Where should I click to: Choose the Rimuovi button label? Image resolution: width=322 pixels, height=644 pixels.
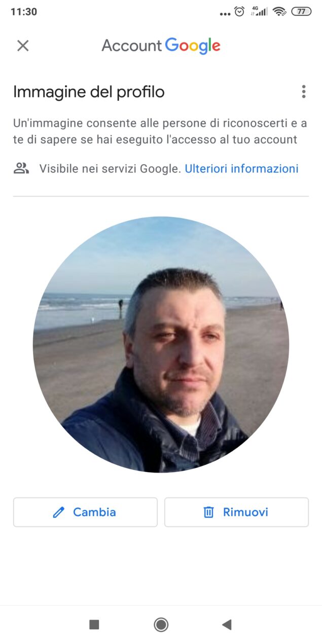(245, 512)
